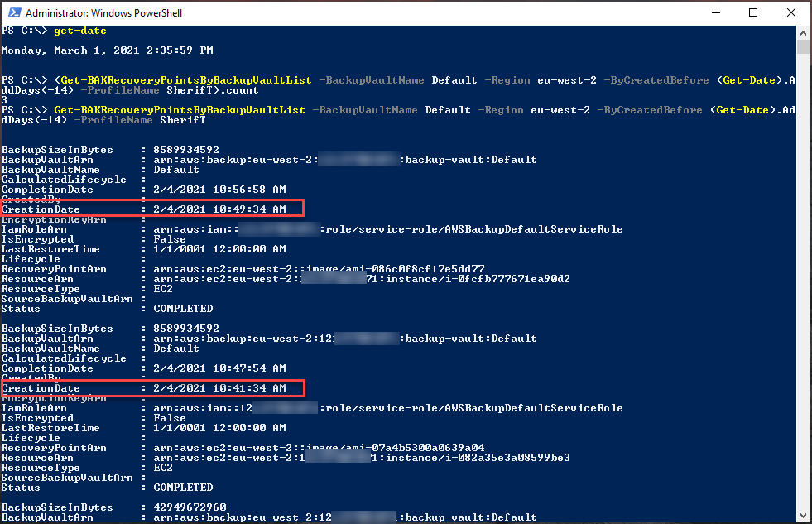Click CreationDate value 2/4/2021 10:41:34 AM
This screenshot has height=524, width=812.
pyautogui.click(x=219, y=387)
